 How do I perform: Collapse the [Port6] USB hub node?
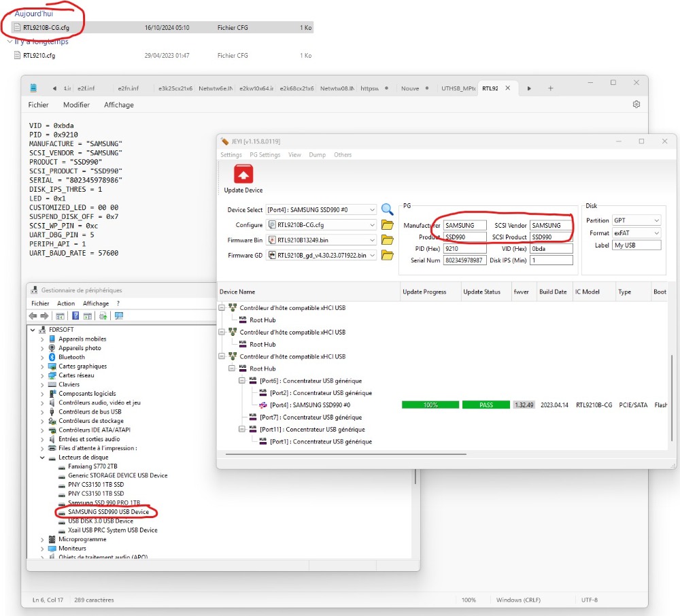(x=243, y=381)
